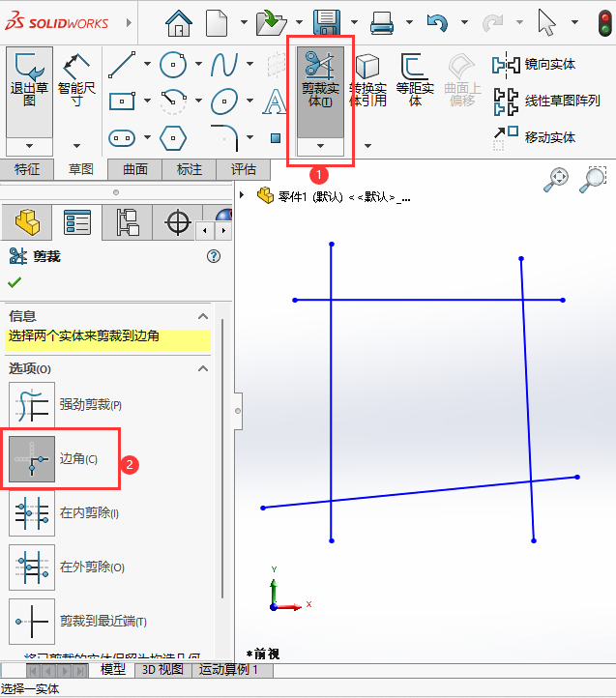Print using the printer icon
Viewport: 616px width, 698px height.
tap(382, 23)
